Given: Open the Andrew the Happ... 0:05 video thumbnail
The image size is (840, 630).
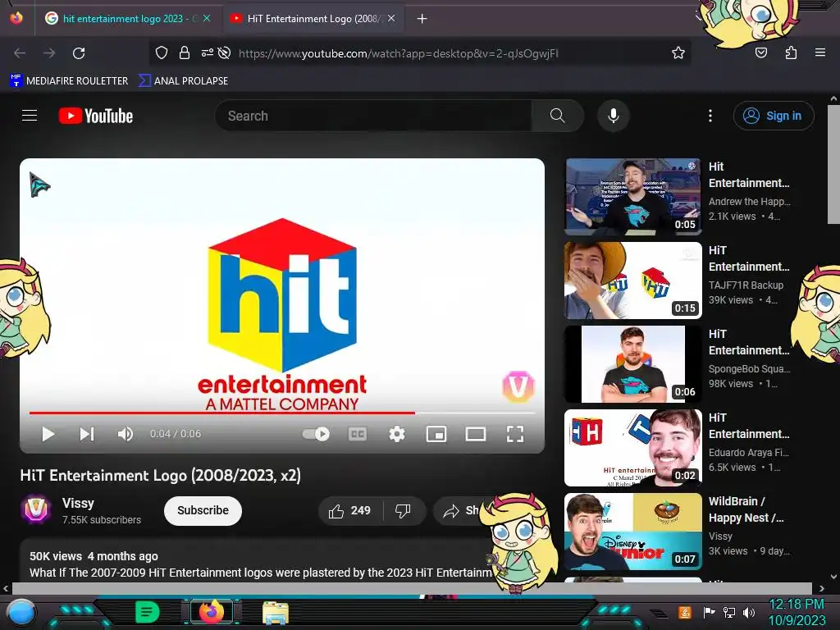Looking at the screenshot, I should click(x=633, y=197).
